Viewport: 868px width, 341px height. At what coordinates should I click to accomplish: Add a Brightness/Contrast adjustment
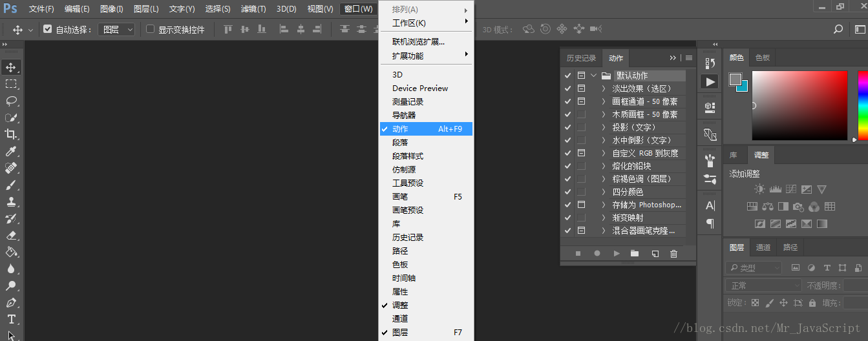coord(759,189)
